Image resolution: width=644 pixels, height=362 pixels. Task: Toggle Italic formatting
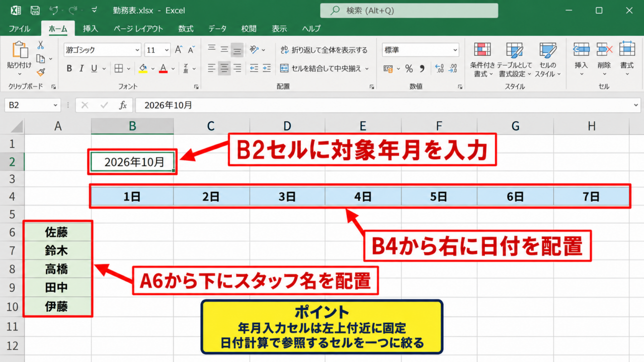tap(82, 68)
